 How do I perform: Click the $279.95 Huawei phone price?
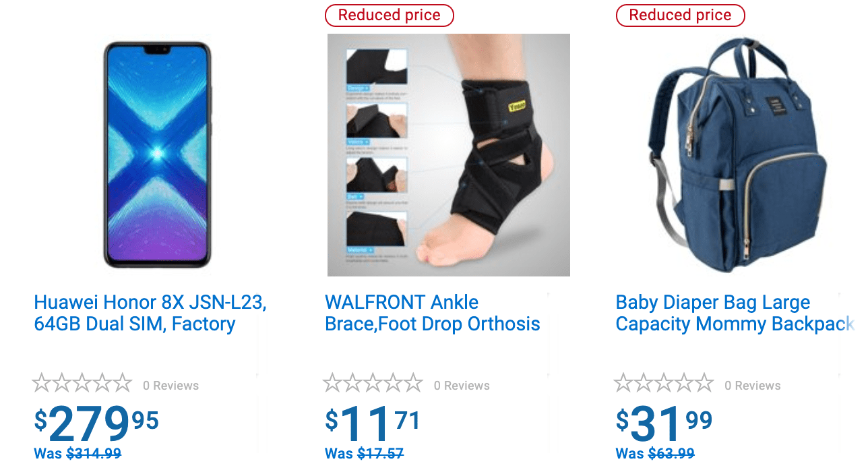pyautogui.click(x=96, y=423)
